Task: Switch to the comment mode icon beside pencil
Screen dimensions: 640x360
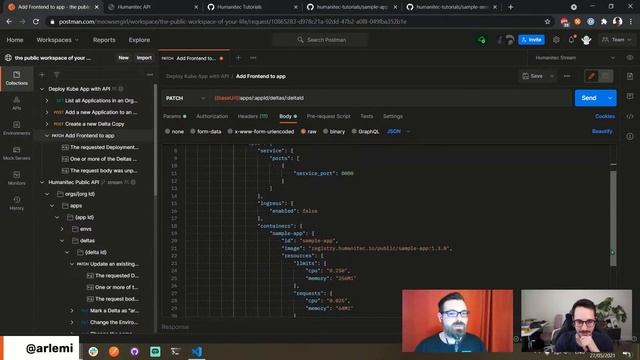Action: pos(606,76)
